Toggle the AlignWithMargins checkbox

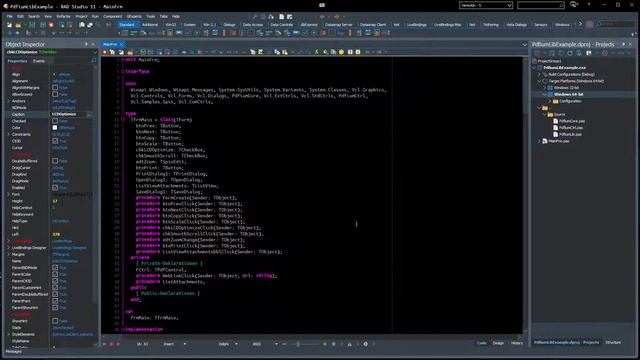[x=55, y=88]
